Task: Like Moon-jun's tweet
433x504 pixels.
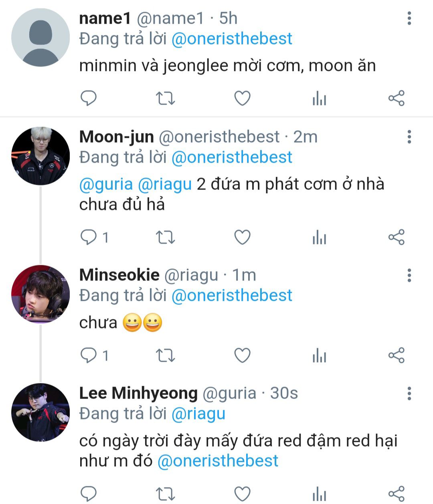Action: point(242,238)
